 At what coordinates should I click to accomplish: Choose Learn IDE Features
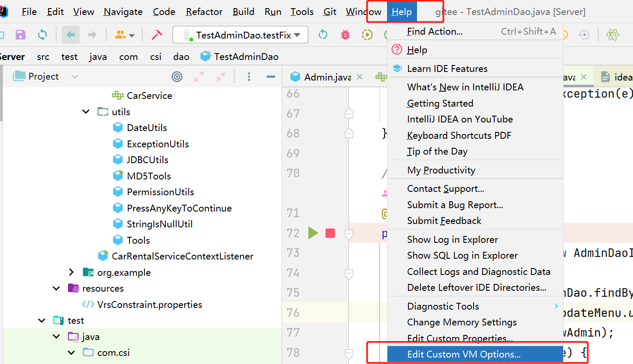coord(475,69)
